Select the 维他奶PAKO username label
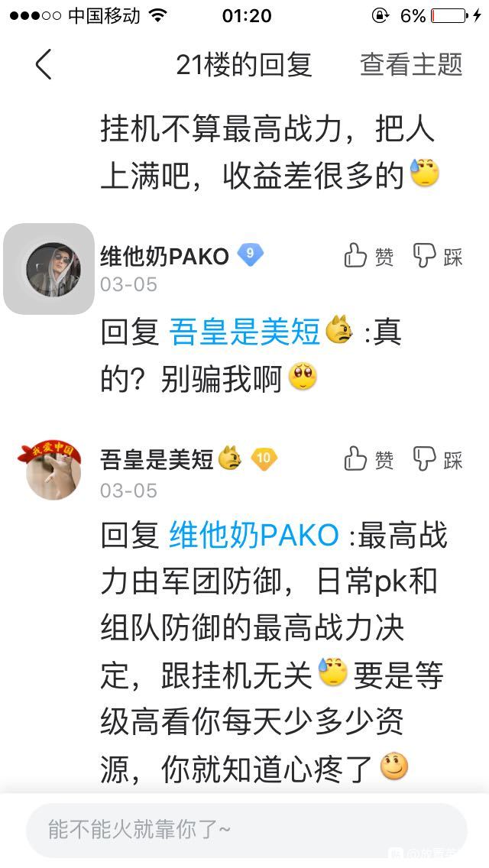The image size is (489, 868). (164, 256)
